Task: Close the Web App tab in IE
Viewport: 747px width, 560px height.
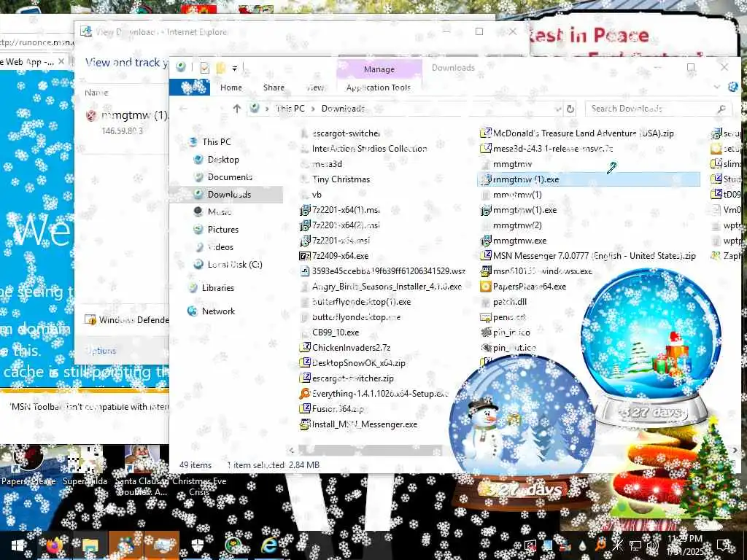Action: 61,61
